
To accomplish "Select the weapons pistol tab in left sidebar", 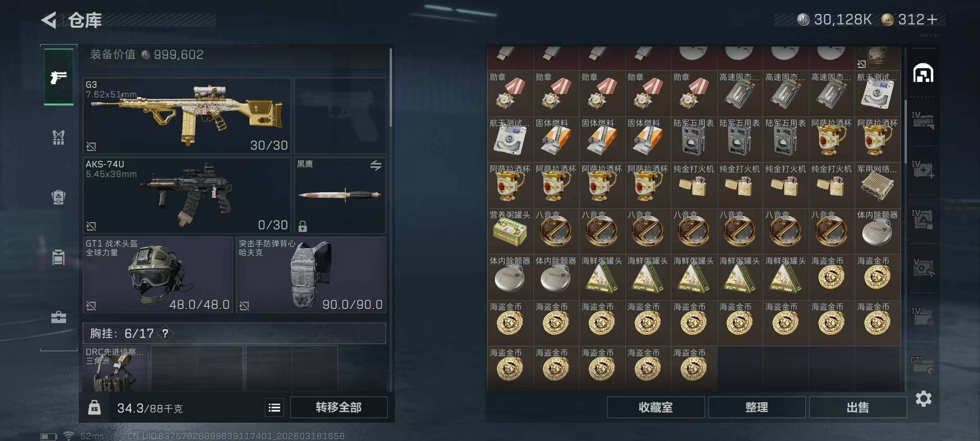I will tap(58, 77).
